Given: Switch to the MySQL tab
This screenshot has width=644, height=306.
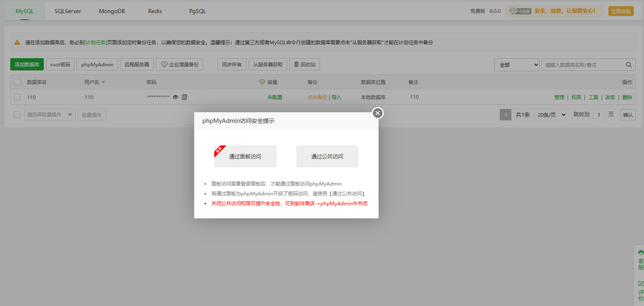Looking at the screenshot, I should click(25, 11).
